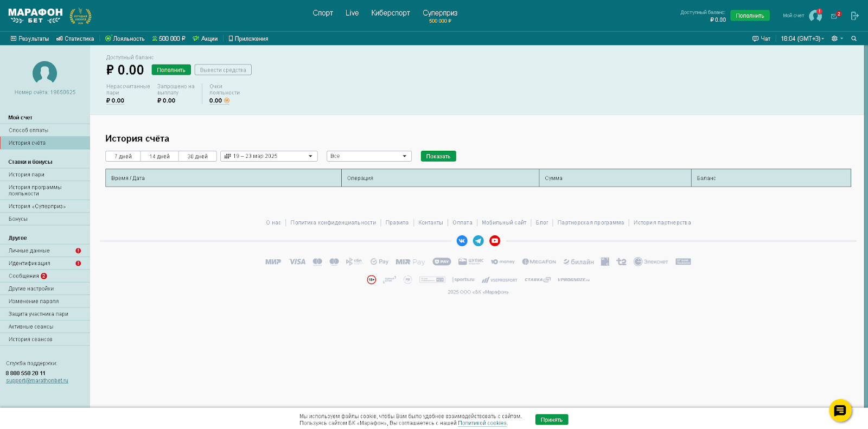Click the support email link
The height and width of the screenshot is (429, 868).
(37, 381)
